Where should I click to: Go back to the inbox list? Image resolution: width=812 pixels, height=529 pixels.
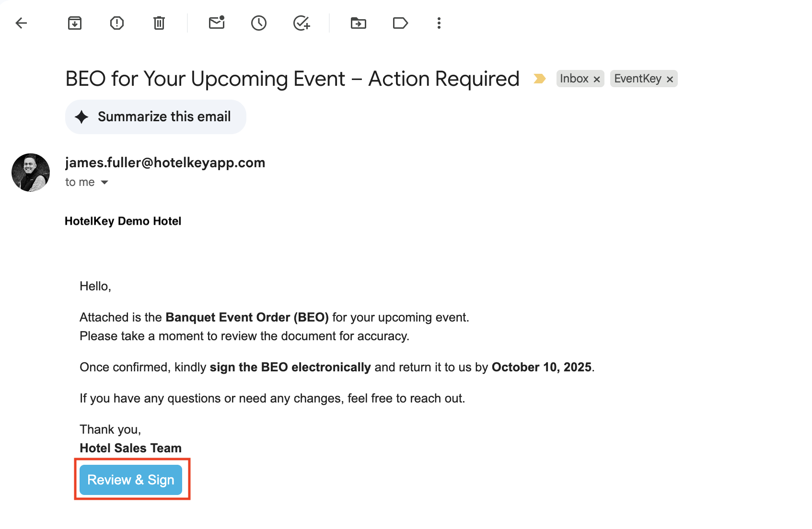[x=21, y=23]
